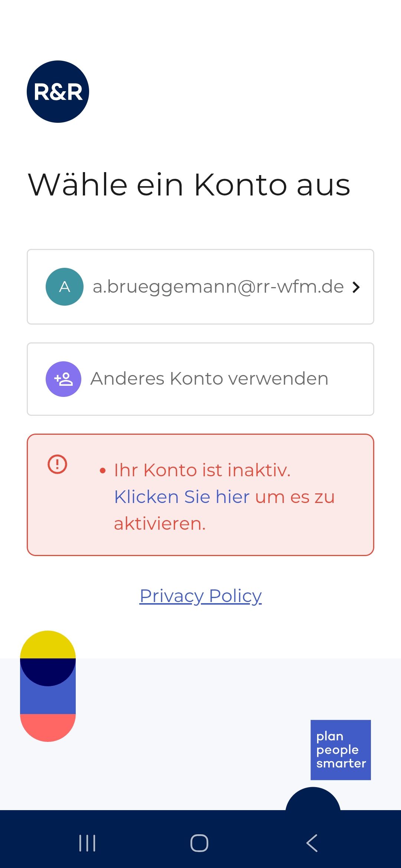Viewport: 401px width, 868px height.
Task: Click the Klicken Sie hier activation link
Action: click(182, 497)
